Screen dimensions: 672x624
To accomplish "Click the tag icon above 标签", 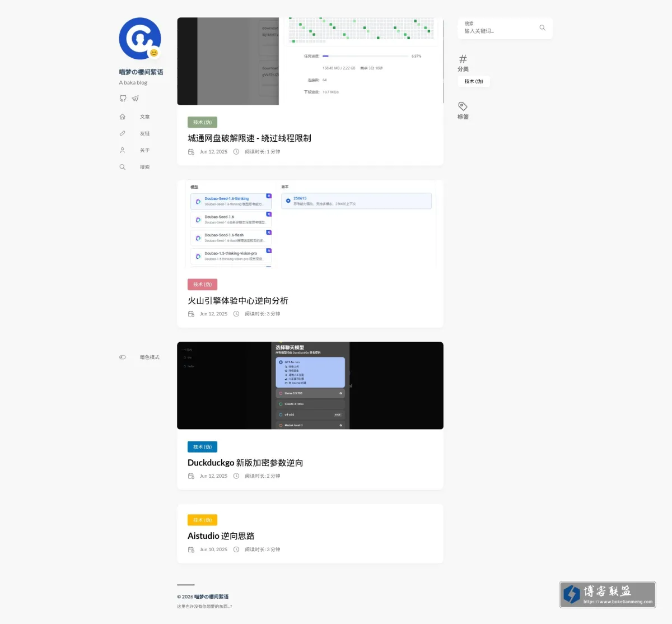I will pos(463,106).
